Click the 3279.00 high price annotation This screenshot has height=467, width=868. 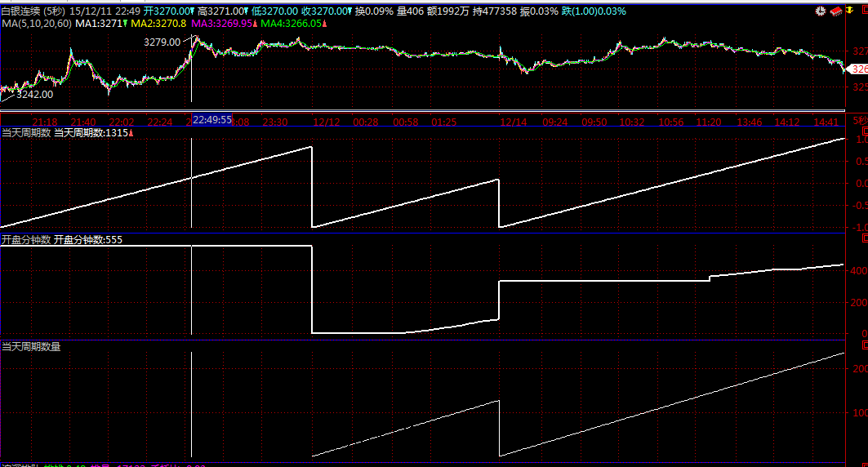[x=162, y=42]
